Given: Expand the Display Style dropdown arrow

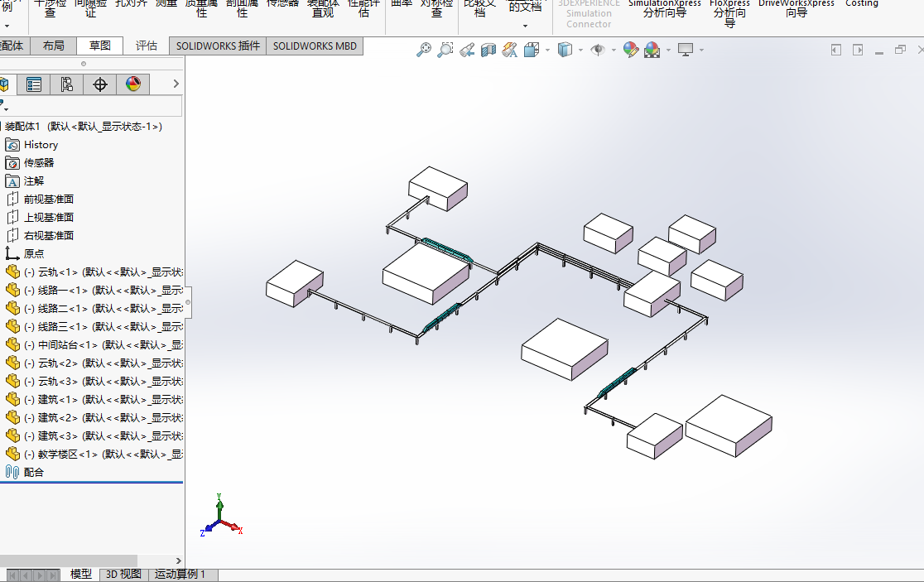Looking at the screenshot, I should pos(580,50).
